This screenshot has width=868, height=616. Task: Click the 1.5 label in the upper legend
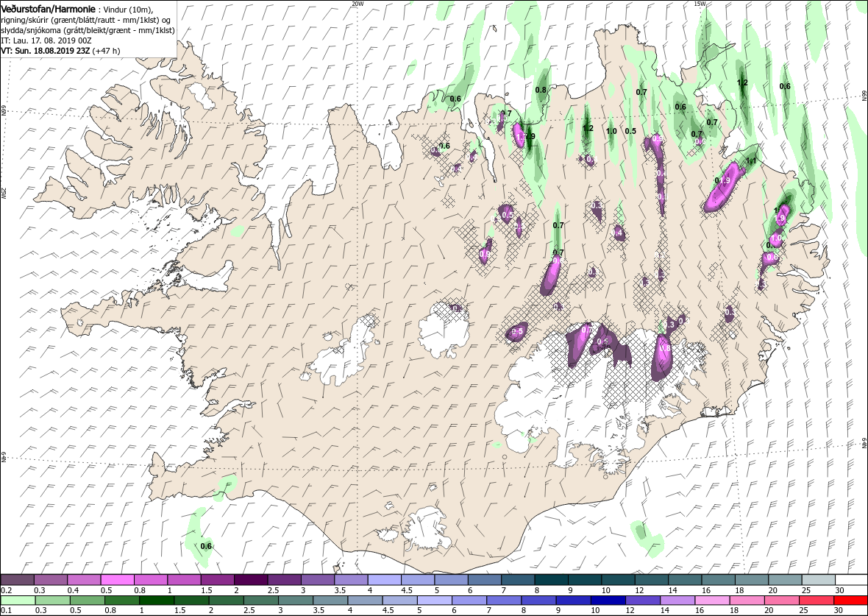pos(206,590)
